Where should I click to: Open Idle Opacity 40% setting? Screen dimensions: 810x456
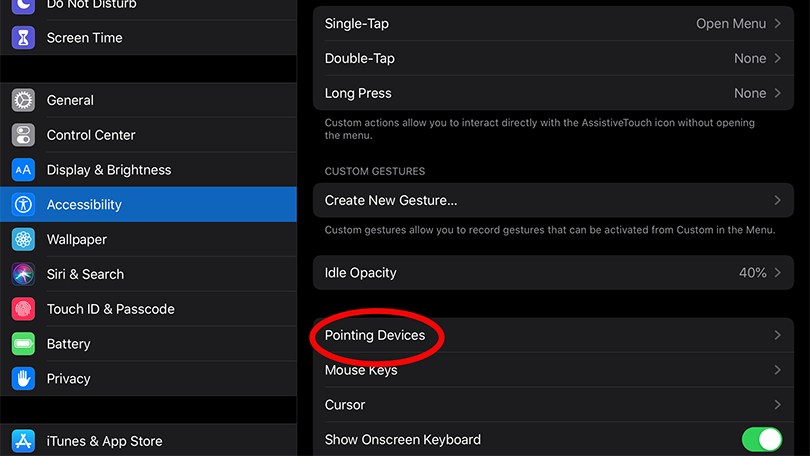click(x=553, y=273)
